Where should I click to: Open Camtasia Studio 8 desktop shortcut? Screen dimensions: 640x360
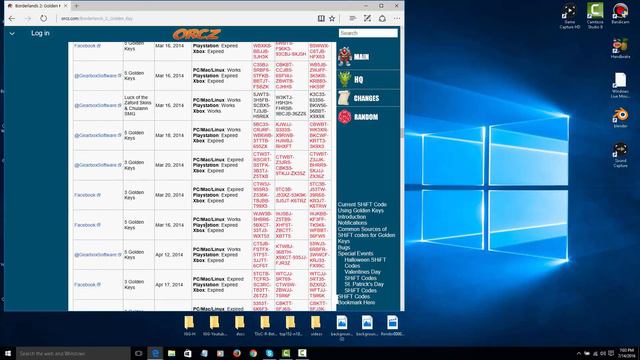595,16
